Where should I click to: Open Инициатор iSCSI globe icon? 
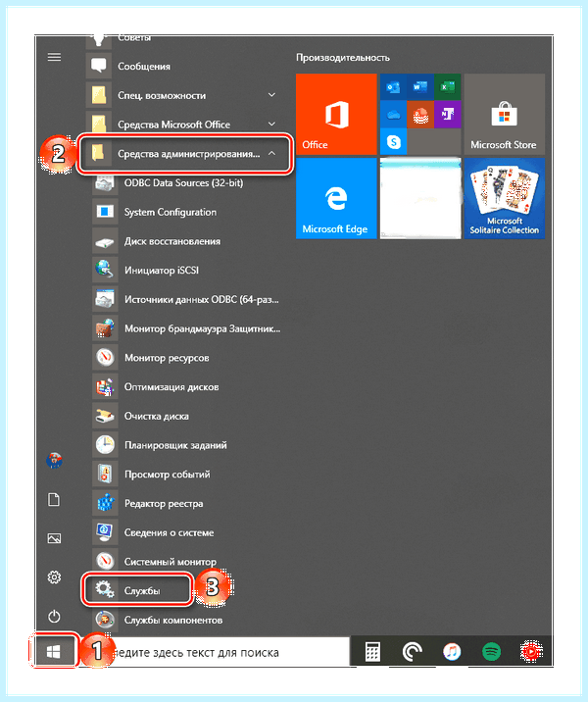105,270
